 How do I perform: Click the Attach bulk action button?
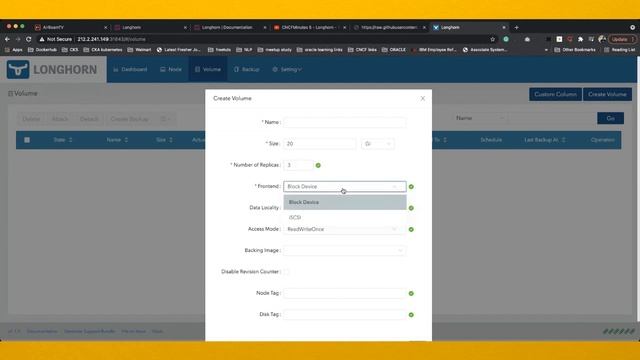60,119
